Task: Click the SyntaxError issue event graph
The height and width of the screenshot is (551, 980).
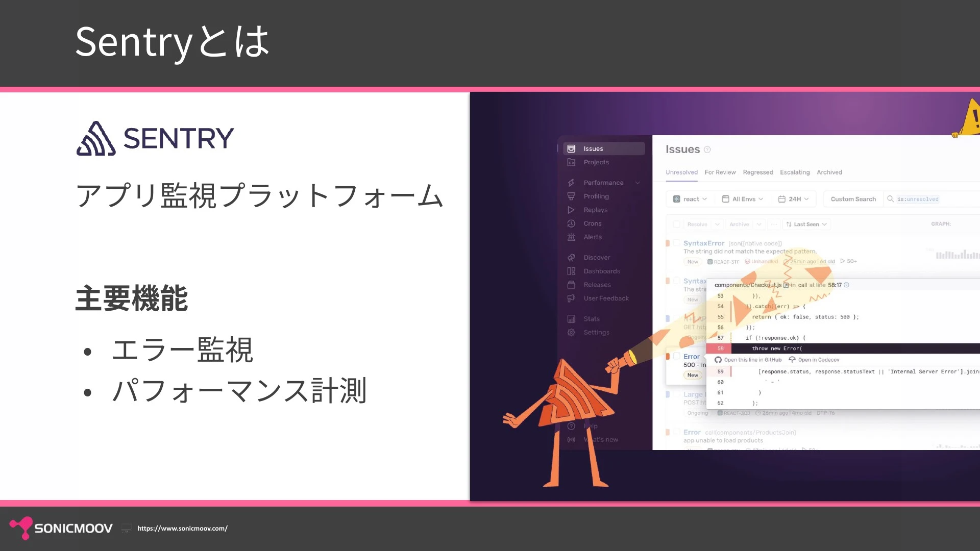Action: [958, 255]
